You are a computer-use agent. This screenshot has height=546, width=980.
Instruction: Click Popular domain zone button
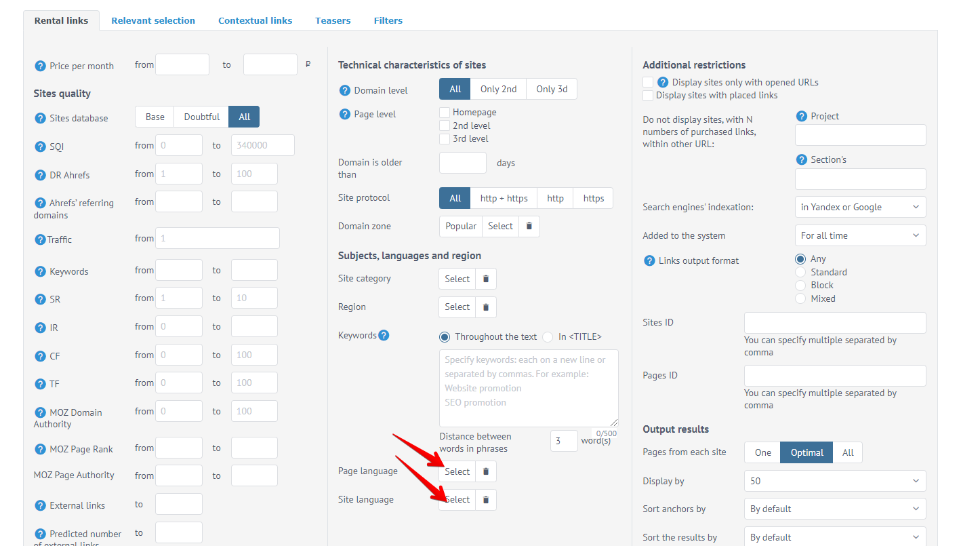pyautogui.click(x=461, y=226)
